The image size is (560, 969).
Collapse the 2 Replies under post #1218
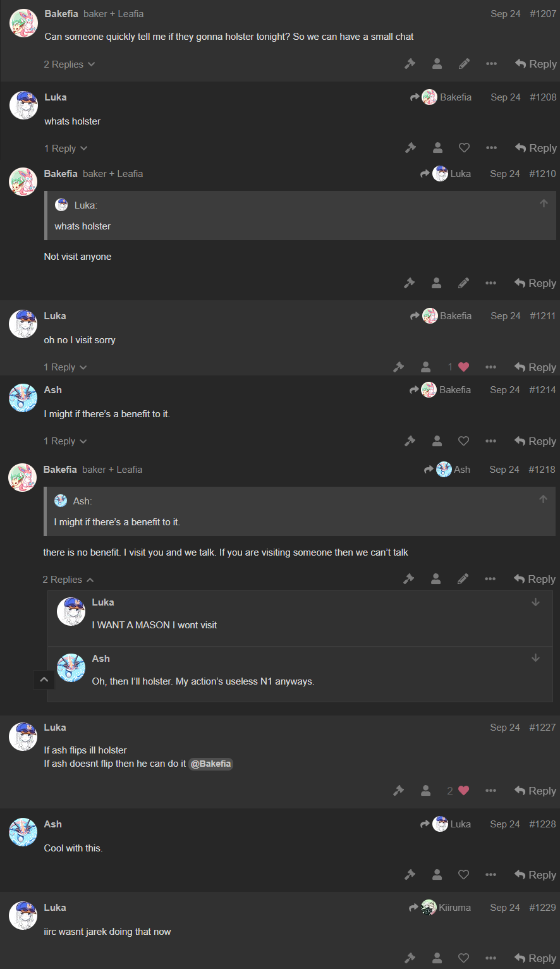click(68, 580)
